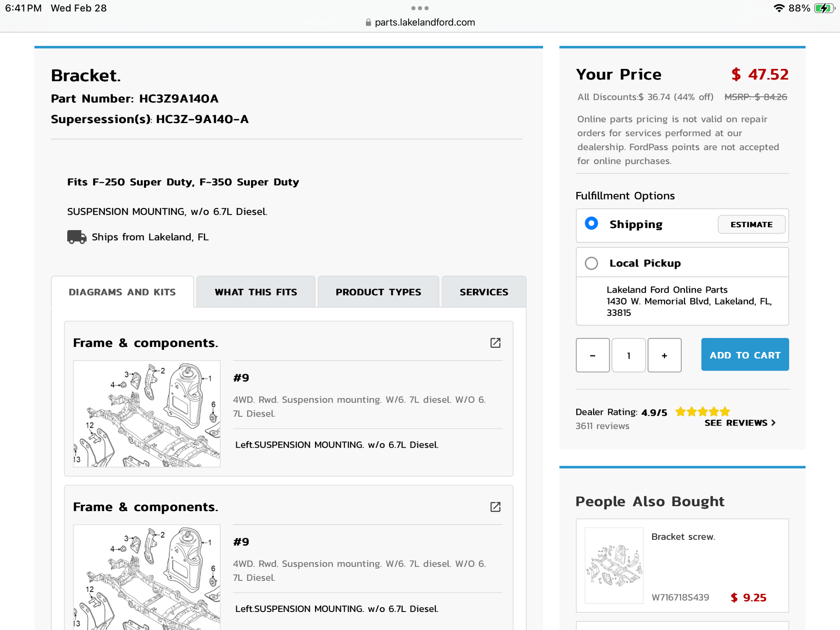
Task: Tap the battery indicator in status bar
Action: 824,8
